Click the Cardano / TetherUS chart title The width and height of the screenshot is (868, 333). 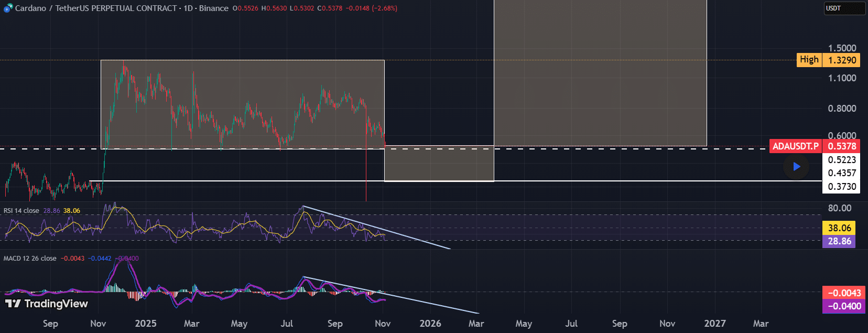click(x=95, y=8)
